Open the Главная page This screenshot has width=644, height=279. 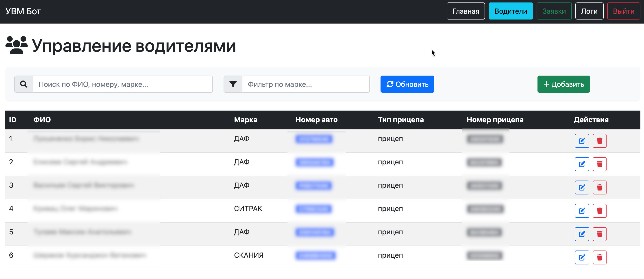pos(466,11)
